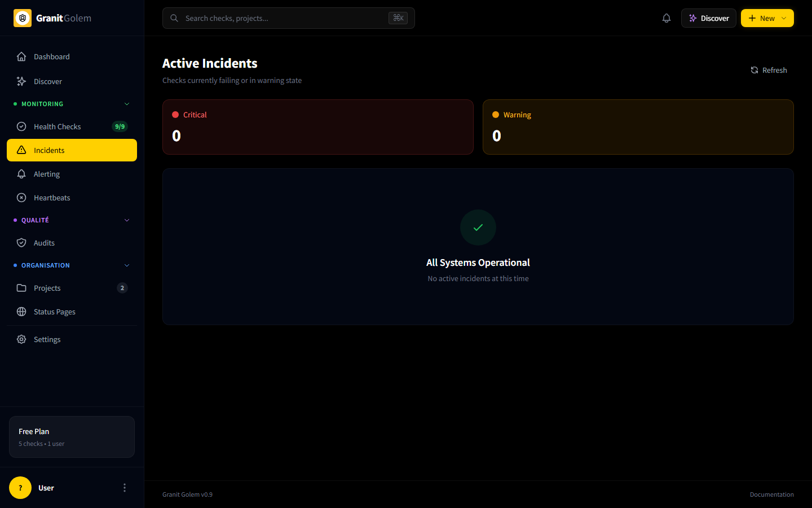This screenshot has width=812, height=508.
Task: Click the yellow user avatar
Action: pyautogui.click(x=20, y=488)
